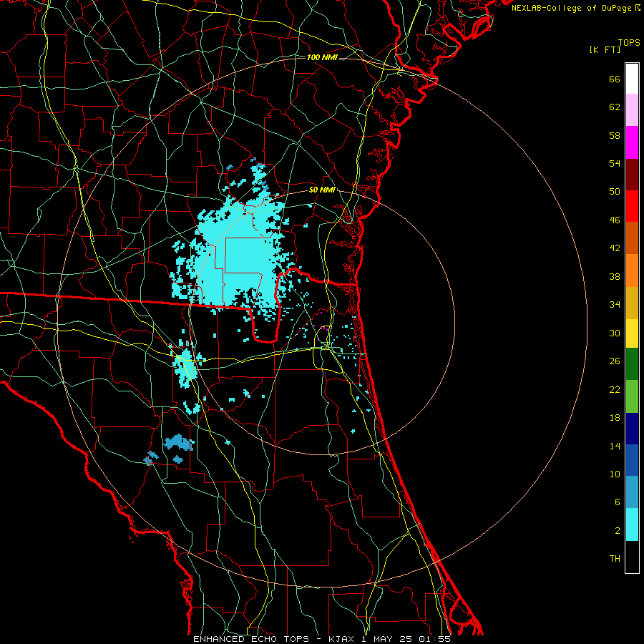644x644 pixels.
Task: Click the legend value 34
Action: pyautogui.click(x=615, y=305)
